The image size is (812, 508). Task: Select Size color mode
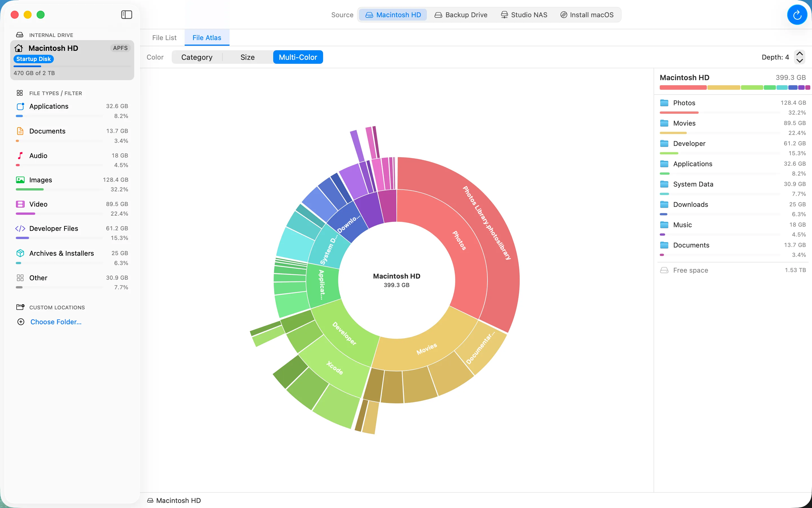pyautogui.click(x=248, y=57)
